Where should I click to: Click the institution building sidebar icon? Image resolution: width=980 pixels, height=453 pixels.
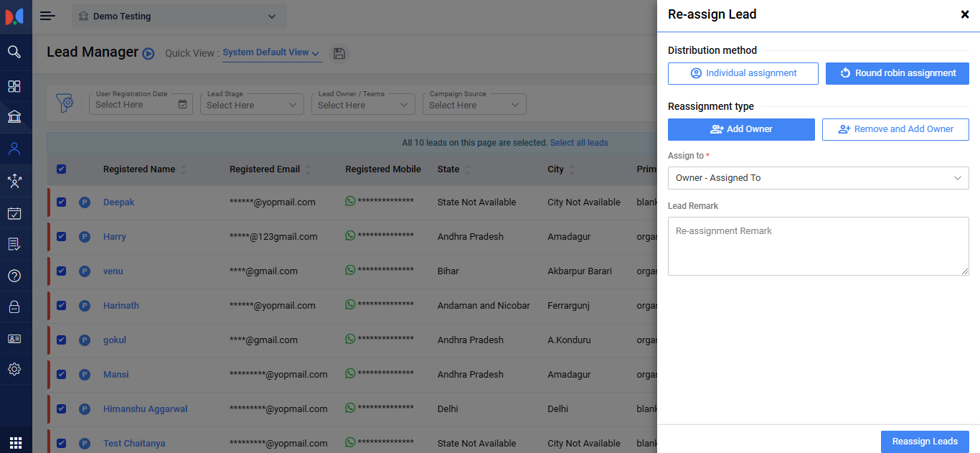[x=14, y=117]
